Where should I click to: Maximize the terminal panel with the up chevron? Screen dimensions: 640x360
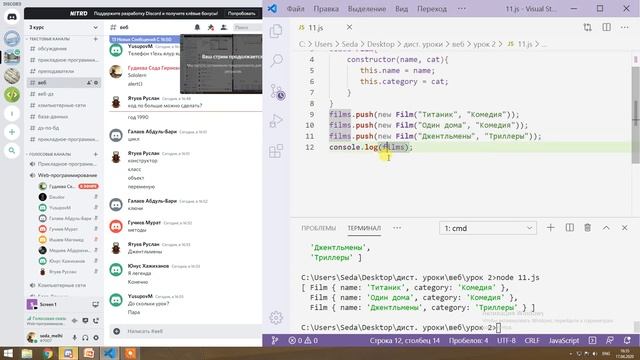click(x=606, y=228)
